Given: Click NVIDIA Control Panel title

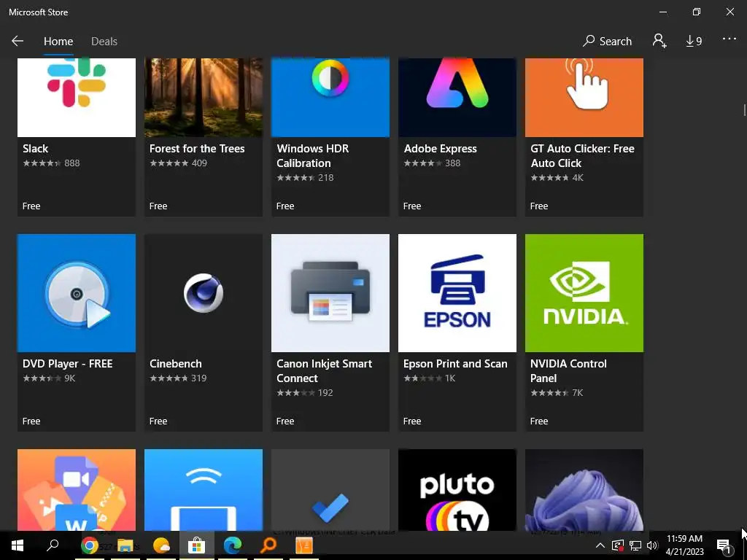Looking at the screenshot, I should click(568, 371).
